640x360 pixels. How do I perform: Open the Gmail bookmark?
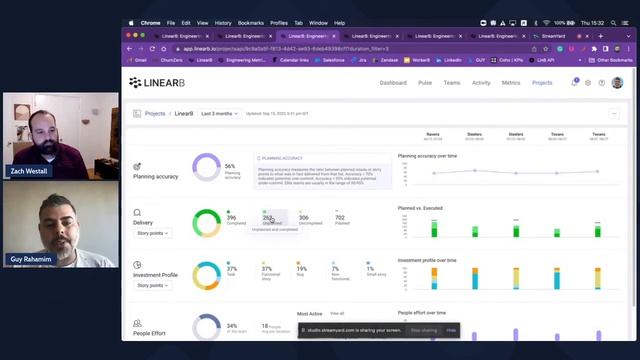tap(138, 60)
